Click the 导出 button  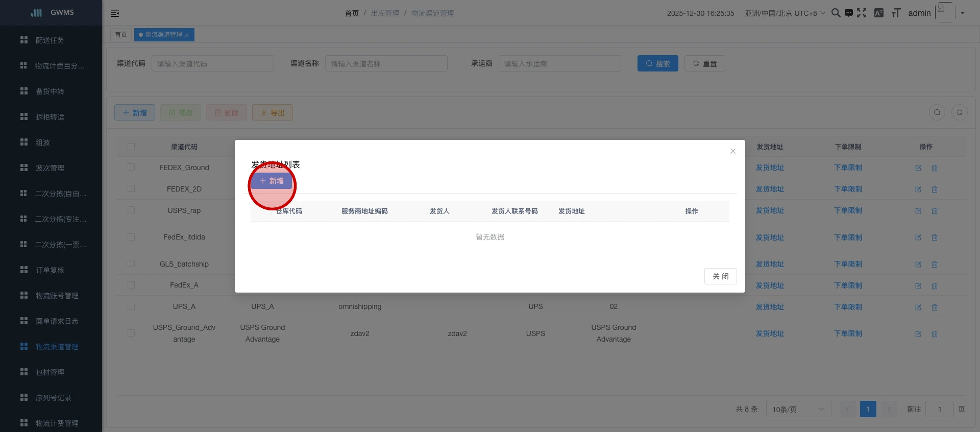point(273,112)
